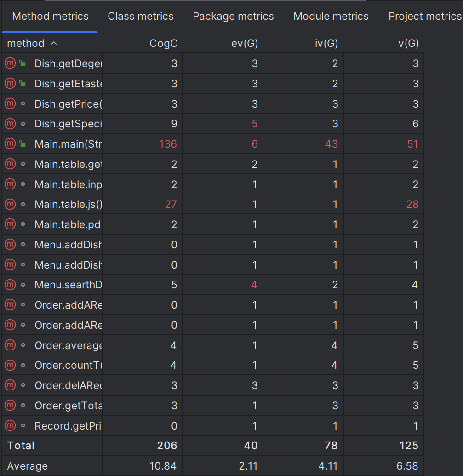The image size is (463, 476).
Task: Select the Dish.getPrice( method row
Action: [x=213, y=103]
